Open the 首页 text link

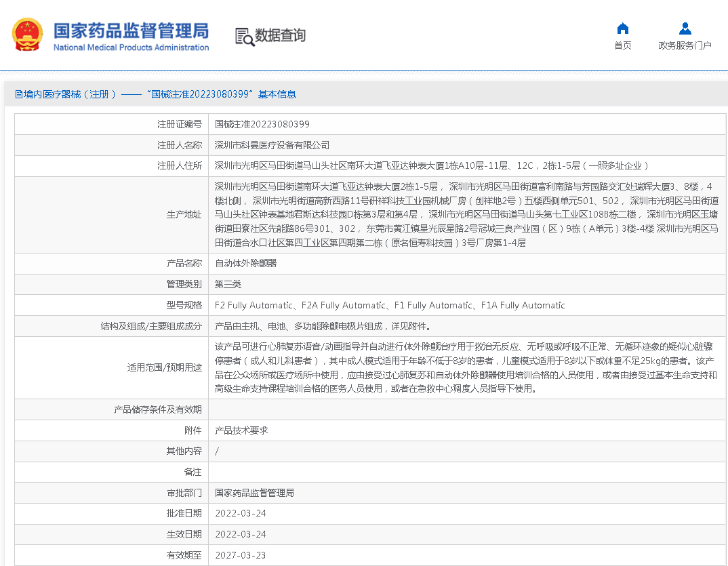[x=622, y=46]
